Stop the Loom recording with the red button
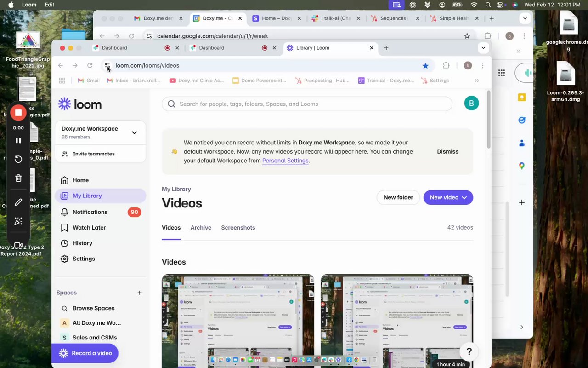 (x=18, y=113)
